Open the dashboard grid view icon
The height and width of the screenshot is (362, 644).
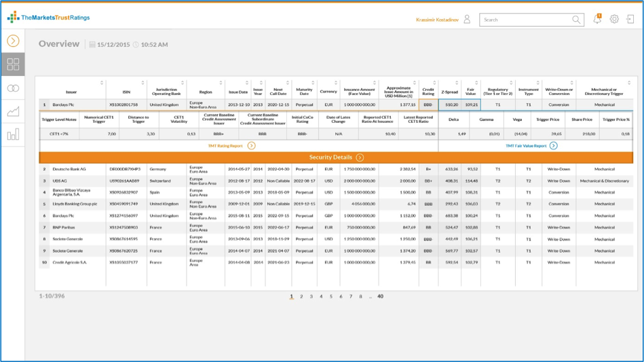click(13, 64)
